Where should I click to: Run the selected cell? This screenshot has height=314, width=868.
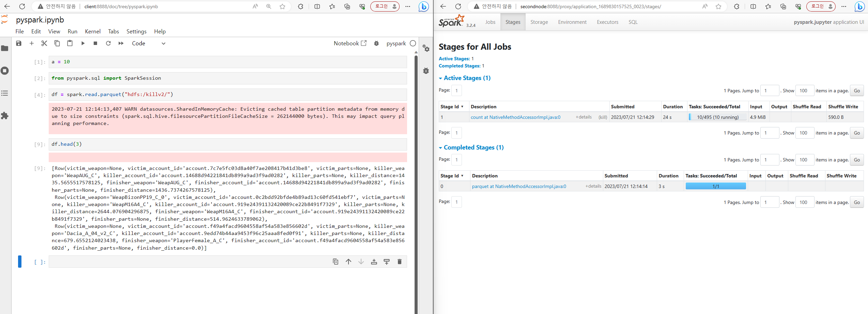point(83,43)
